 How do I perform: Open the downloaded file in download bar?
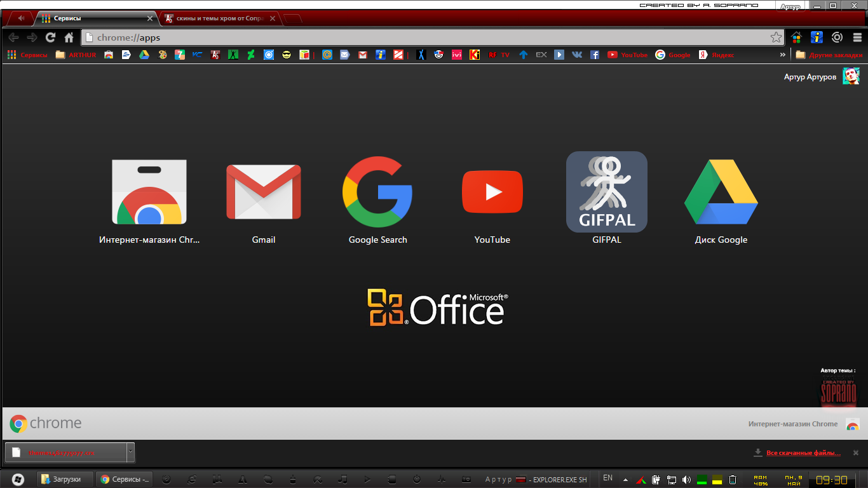click(66, 452)
